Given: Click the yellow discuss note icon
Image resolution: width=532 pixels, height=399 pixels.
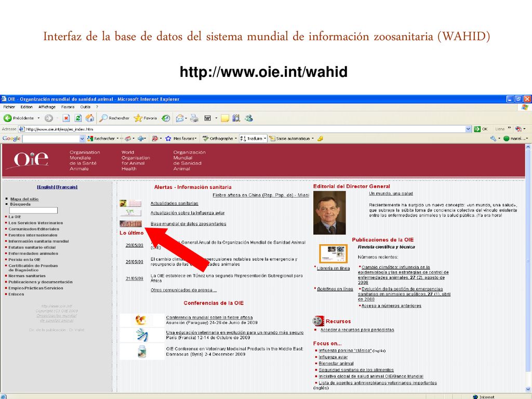Looking at the screenshot, I should coord(224,118).
